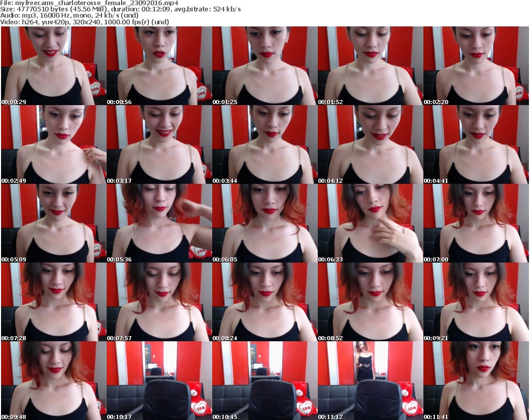Viewport: 530px width, 420px height.
Task: Select the frame at 00:07:00
Action: point(476,224)
